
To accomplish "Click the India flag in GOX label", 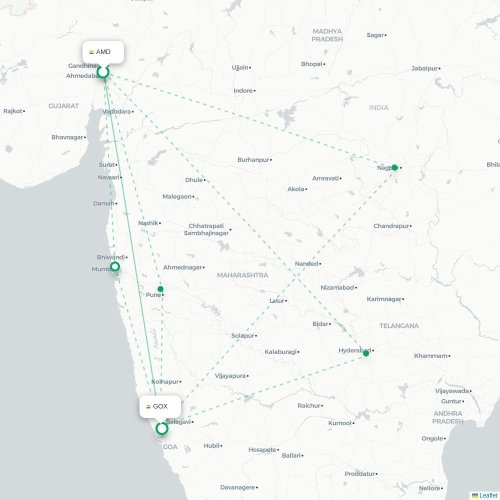I will click(149, 407).
